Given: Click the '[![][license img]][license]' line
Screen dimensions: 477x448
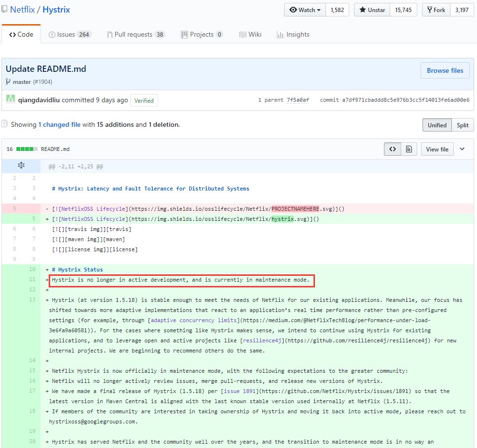Looking at the screenshot, I should tap(95, 249).
